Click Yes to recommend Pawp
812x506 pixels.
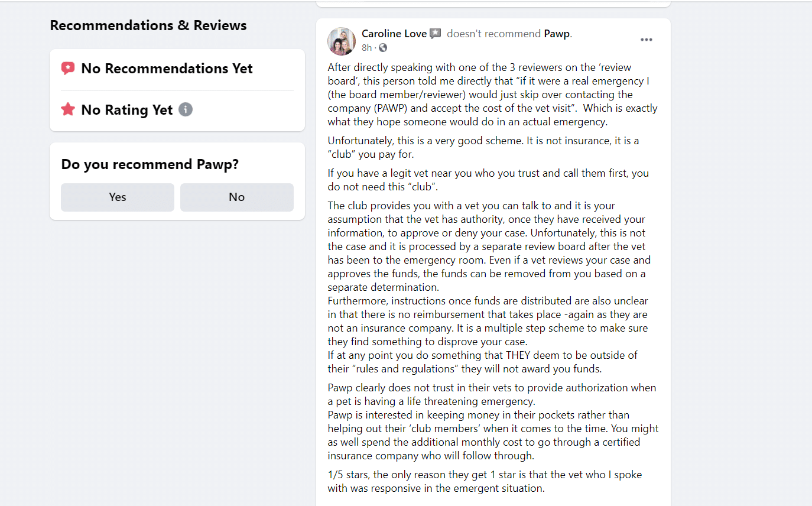coord(117,197)
